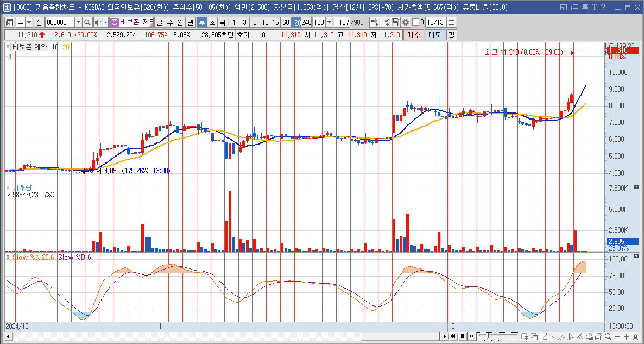
Task: Select 주 (weekly) chart period
Action: click(x=169, y=23)
